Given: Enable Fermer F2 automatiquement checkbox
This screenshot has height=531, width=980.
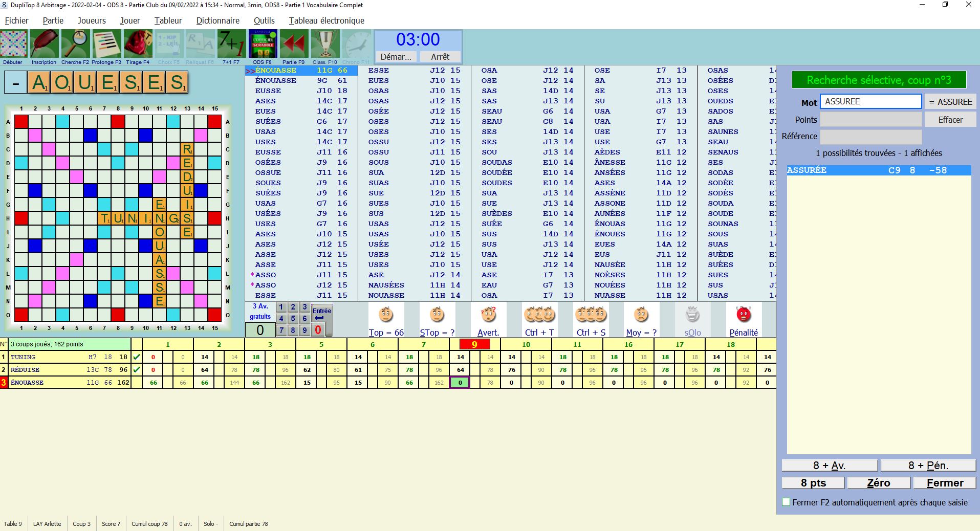Looking at the screenshot, I should (786, 502).
